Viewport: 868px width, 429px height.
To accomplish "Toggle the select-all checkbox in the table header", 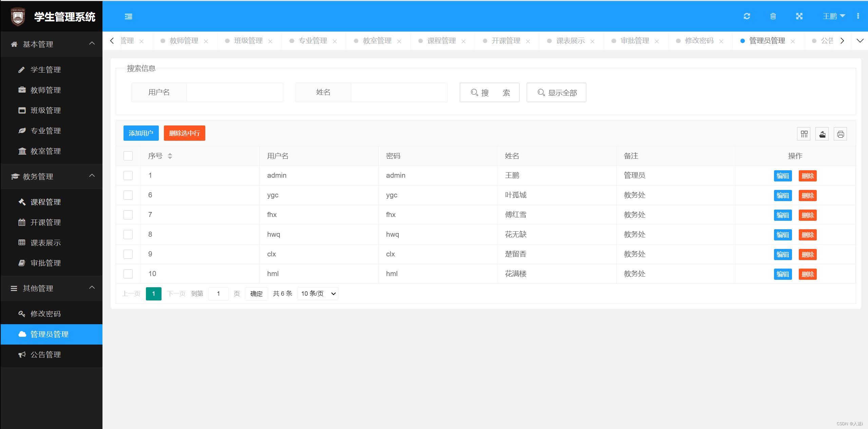I will [128, 156].
